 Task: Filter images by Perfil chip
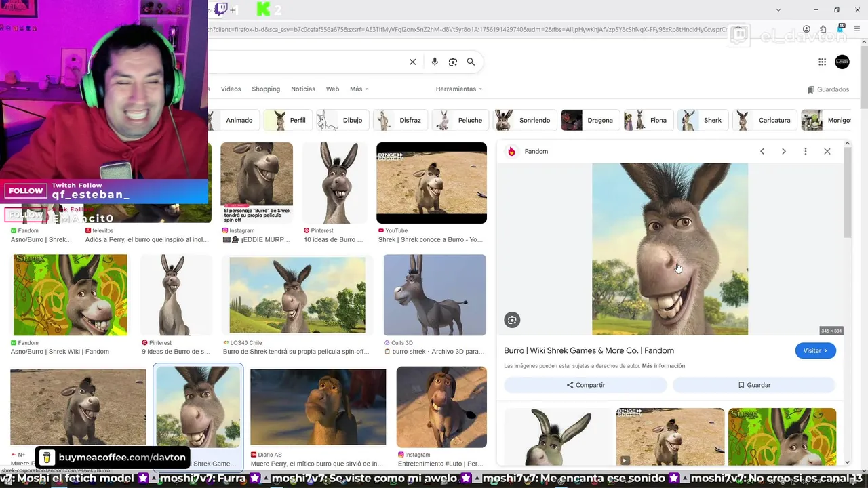coord(288,120)
